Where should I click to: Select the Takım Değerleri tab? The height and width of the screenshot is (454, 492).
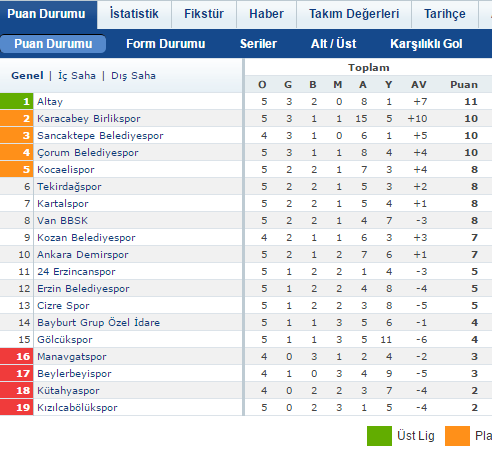[354, 14]
